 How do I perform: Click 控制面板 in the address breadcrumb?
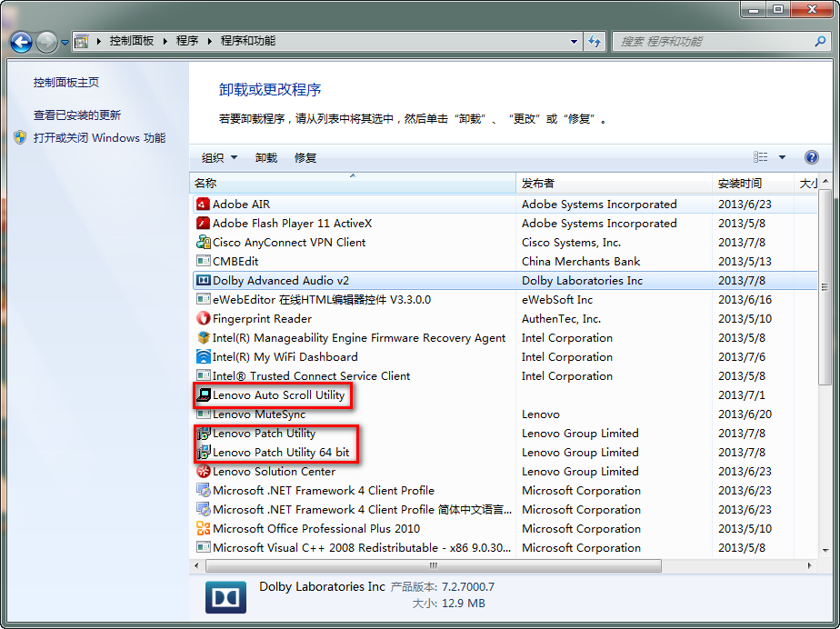tap(132, 41)
